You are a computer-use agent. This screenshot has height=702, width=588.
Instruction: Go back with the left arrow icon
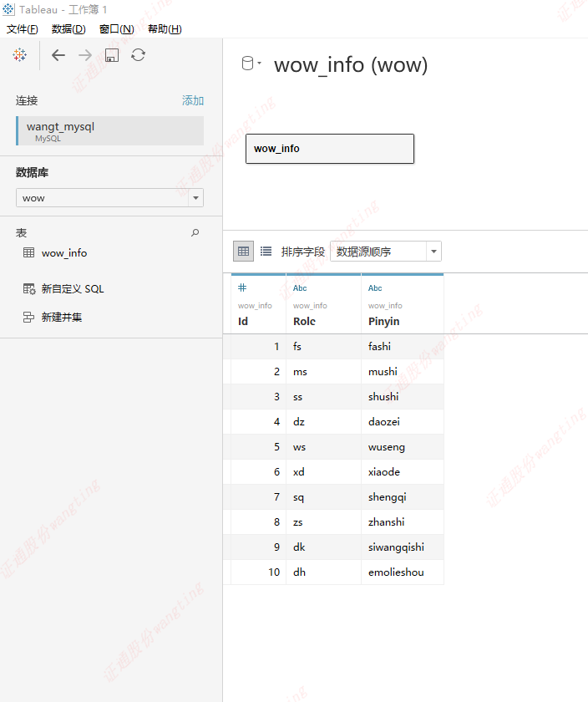(x=58, y=55)
